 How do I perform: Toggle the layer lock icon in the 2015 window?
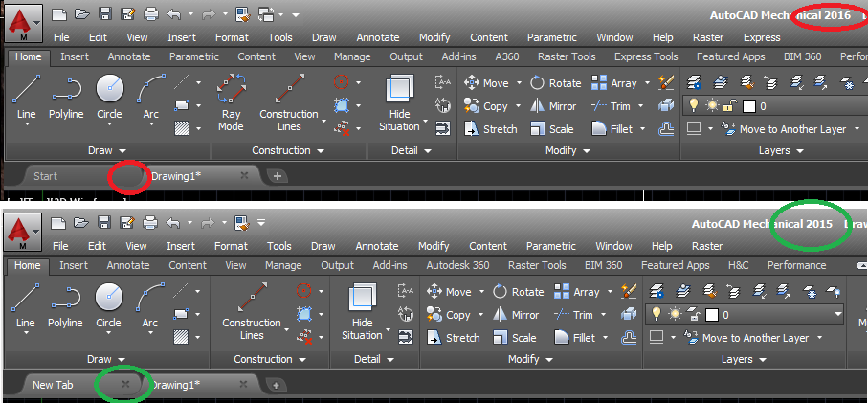coord(693,314)
